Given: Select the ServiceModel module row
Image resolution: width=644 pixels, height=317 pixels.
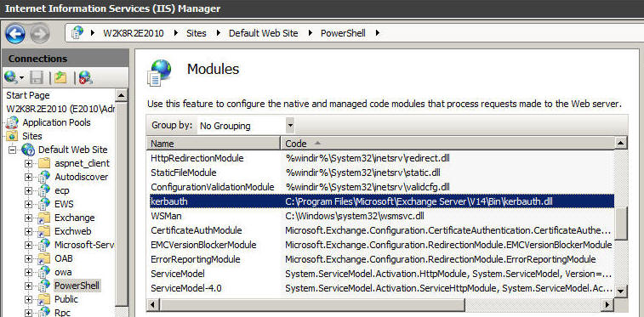Looking at the screenshot, I should coord(380,274).
